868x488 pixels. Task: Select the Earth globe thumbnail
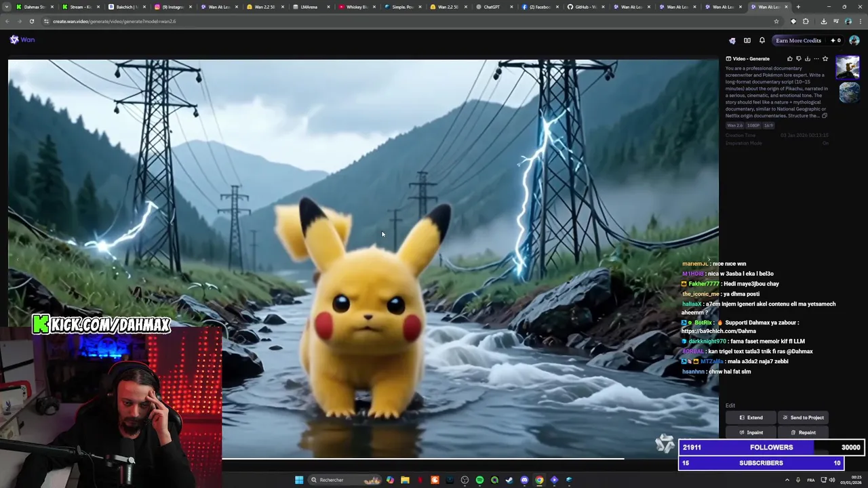849,92
